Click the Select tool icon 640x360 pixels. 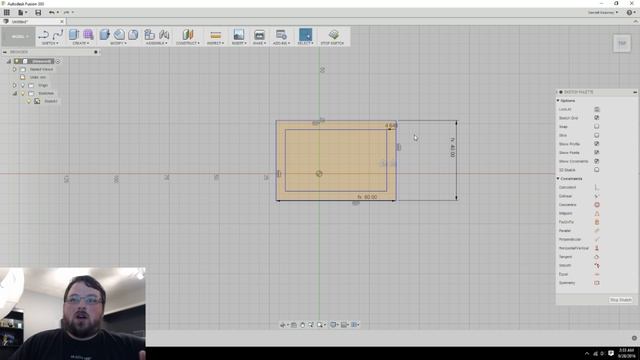coord(305,35)
